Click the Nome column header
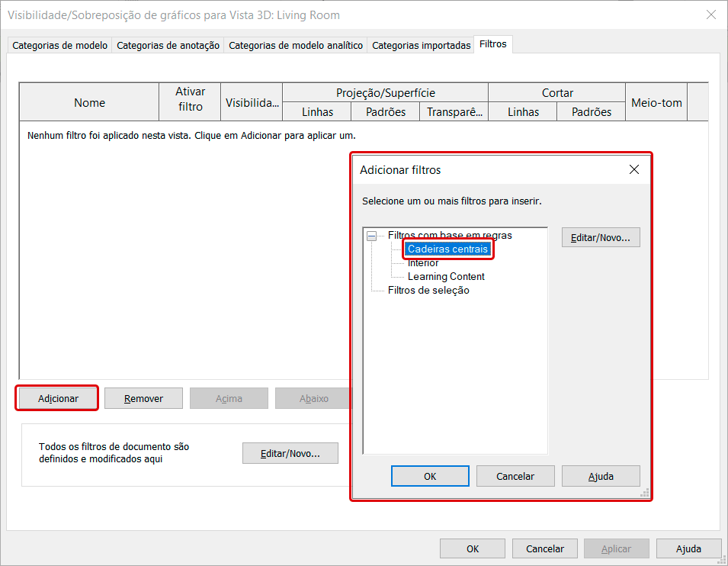The image size is (728, 566). (x=89, y=102)
